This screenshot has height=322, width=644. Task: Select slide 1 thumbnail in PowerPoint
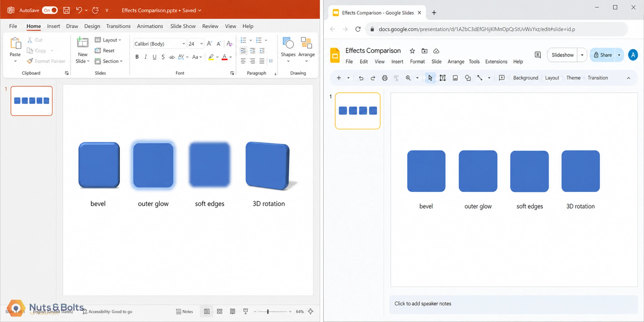coord(32,101)
